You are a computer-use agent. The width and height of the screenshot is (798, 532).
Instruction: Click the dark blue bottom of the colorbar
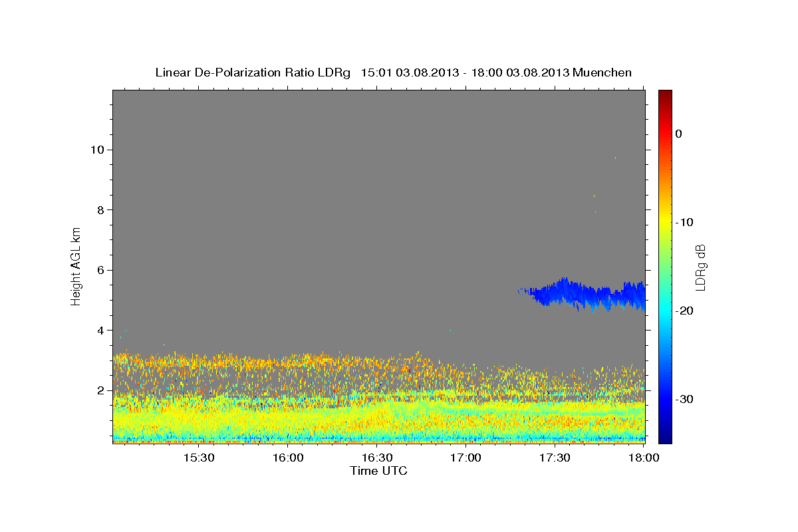[x=665, y=436]
